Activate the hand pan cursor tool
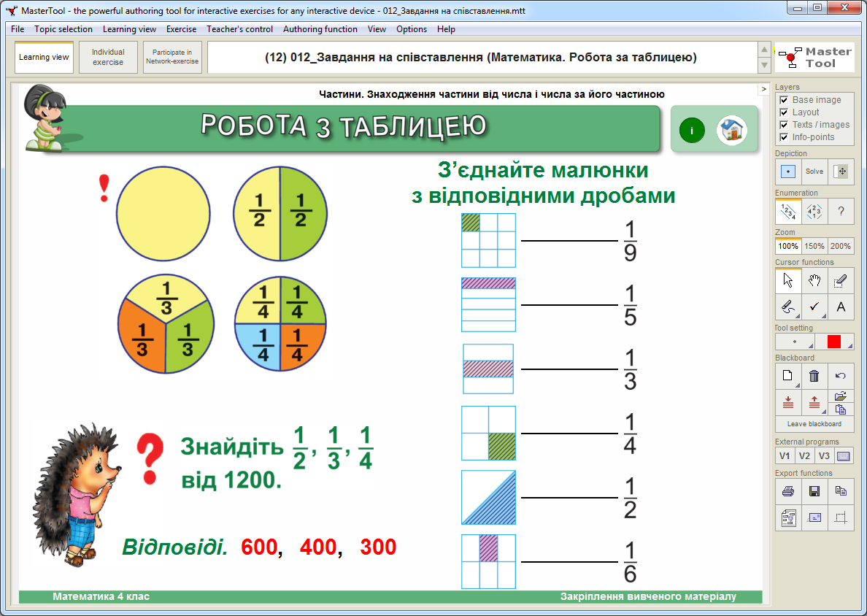The height and width of the screenshot is (616, 867). [x=814, y=281]
